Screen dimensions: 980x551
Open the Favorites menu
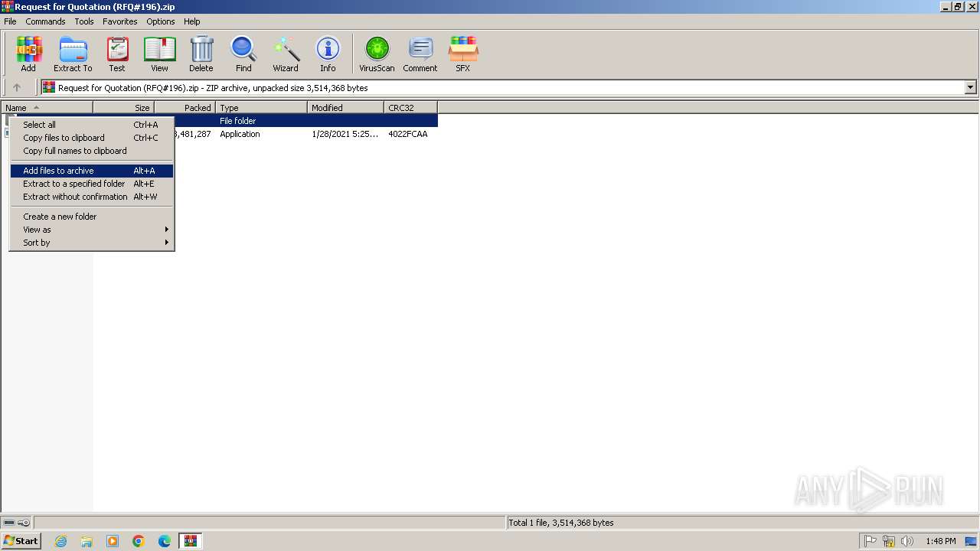coord(120,21)
